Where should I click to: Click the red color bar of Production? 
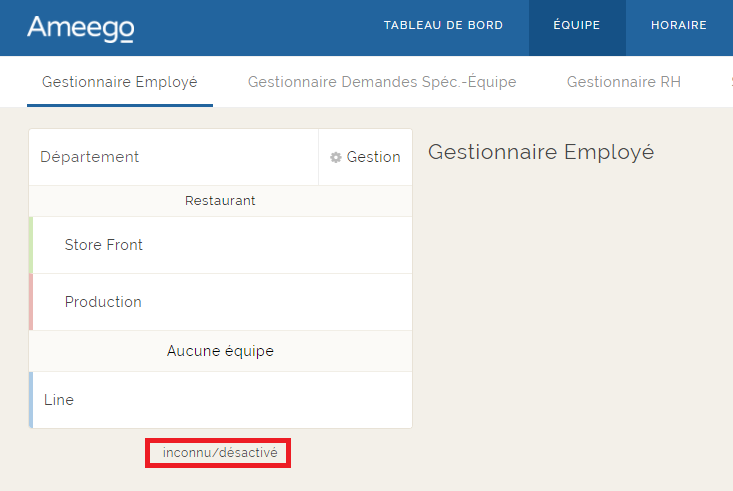pyautogui.click(x=31, y=302)
